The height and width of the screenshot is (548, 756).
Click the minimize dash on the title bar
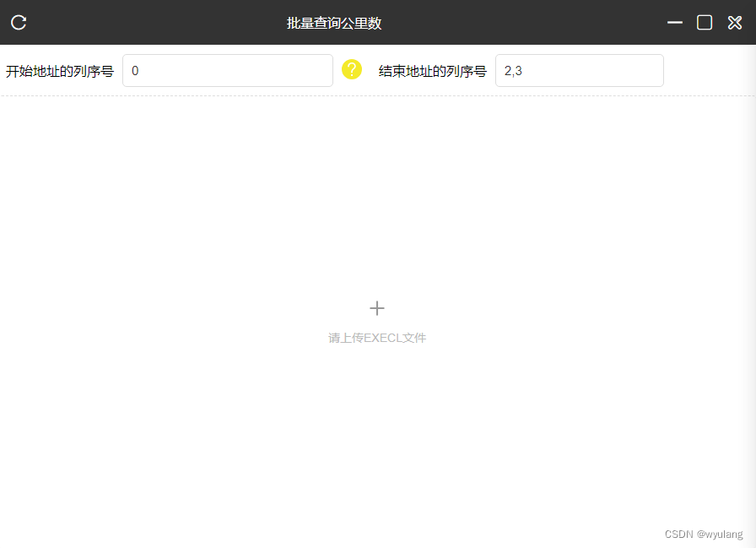pyautogui.click(x=673, y=23)
